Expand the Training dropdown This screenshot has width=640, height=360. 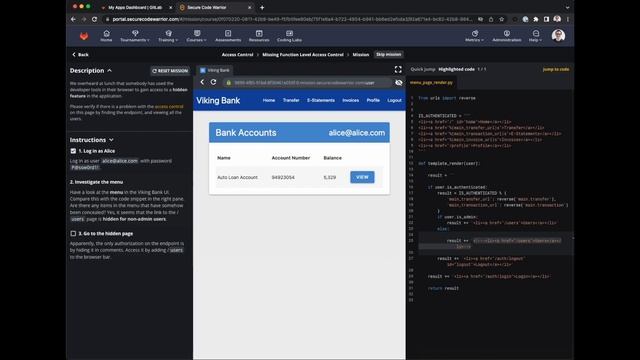click(x=168, y=36)
